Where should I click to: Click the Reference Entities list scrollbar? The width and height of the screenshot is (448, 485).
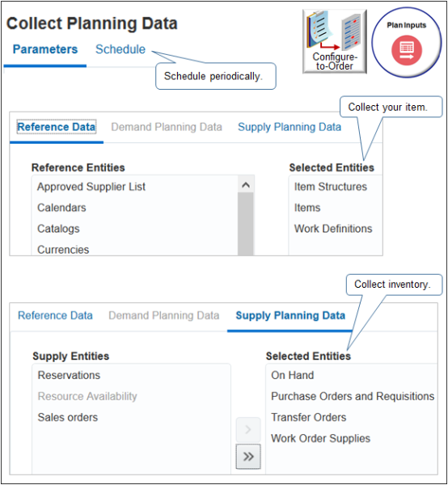coord(246,224)
